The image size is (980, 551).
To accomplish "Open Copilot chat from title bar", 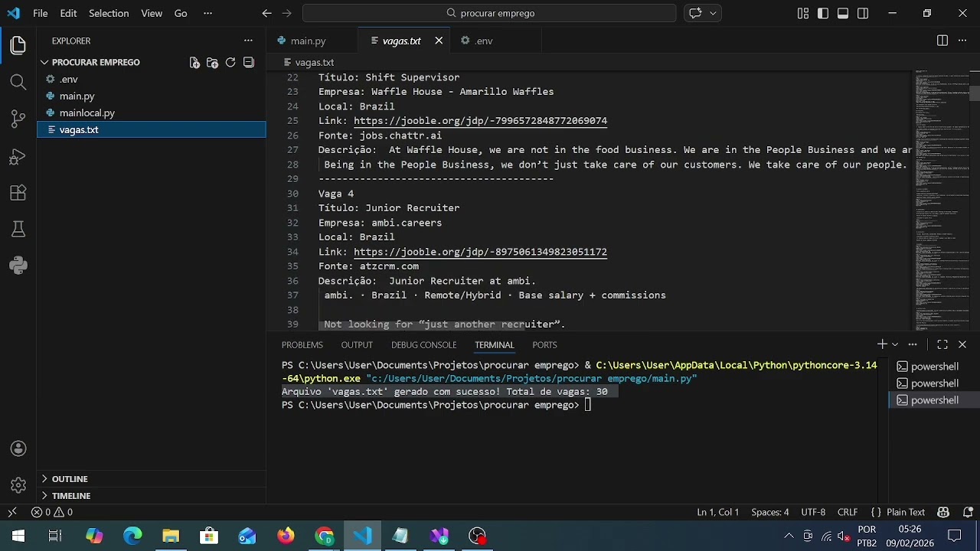I will pyautogui.click(x=695, y=13).
